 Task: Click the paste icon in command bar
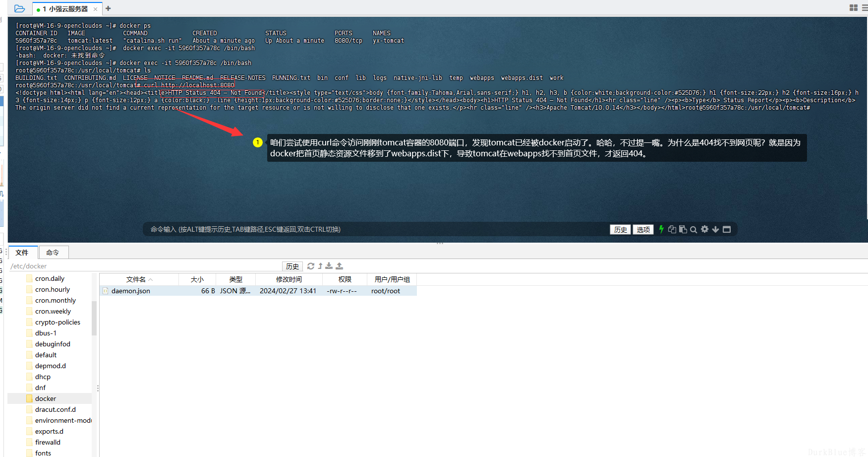click(683, 229)
